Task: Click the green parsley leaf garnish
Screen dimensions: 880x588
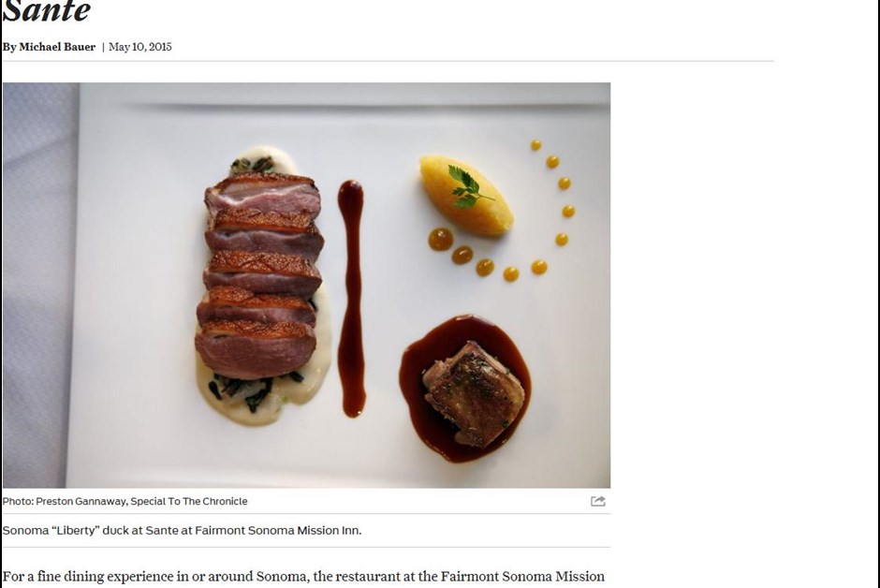Action: tap(467, 186)
